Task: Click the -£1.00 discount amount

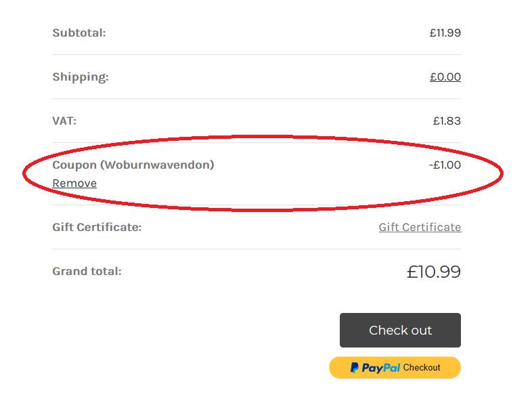Action: [445, 165]
